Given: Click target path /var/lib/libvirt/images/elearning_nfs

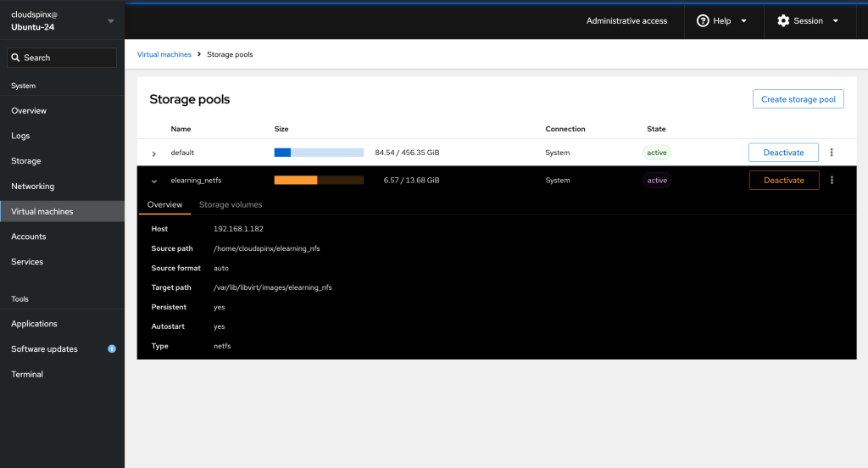Looking at the screenshot, I should [273, 287].
